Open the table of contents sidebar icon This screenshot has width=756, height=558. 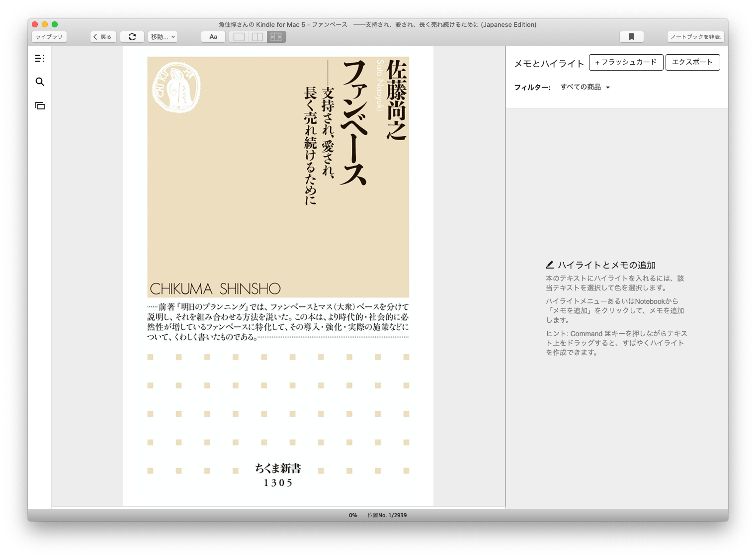pos(40,58)
